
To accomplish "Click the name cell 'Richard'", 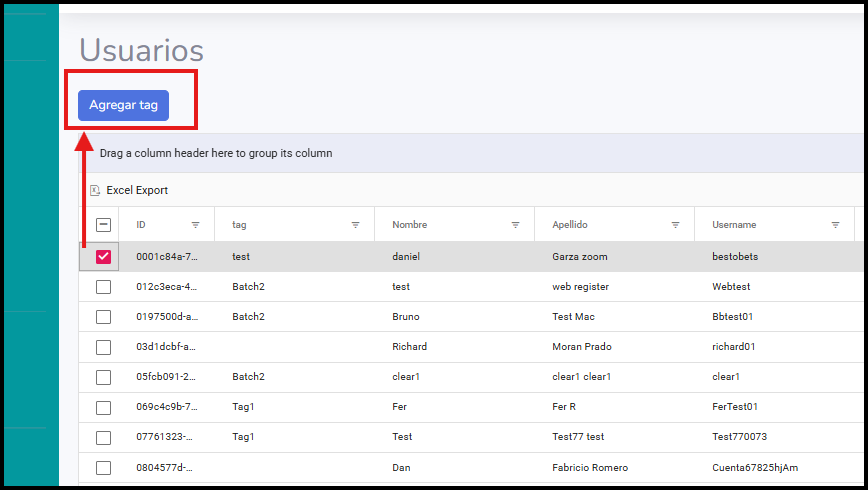I will point(410,347).
